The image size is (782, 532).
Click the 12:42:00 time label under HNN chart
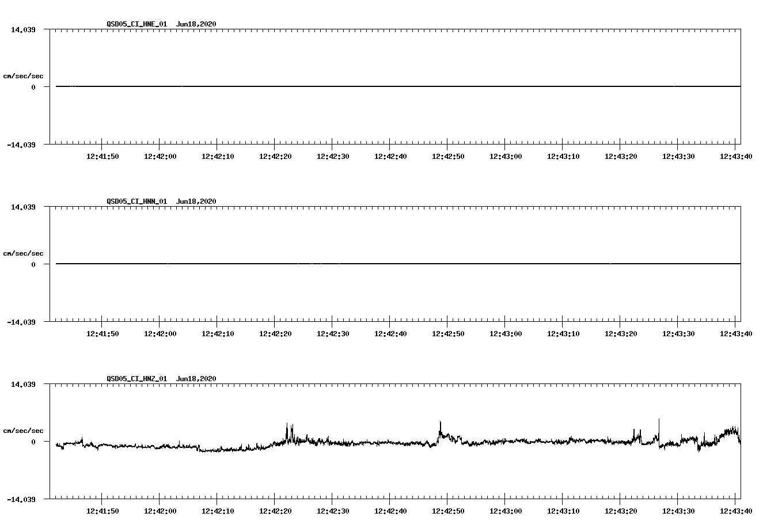[160, 333]
